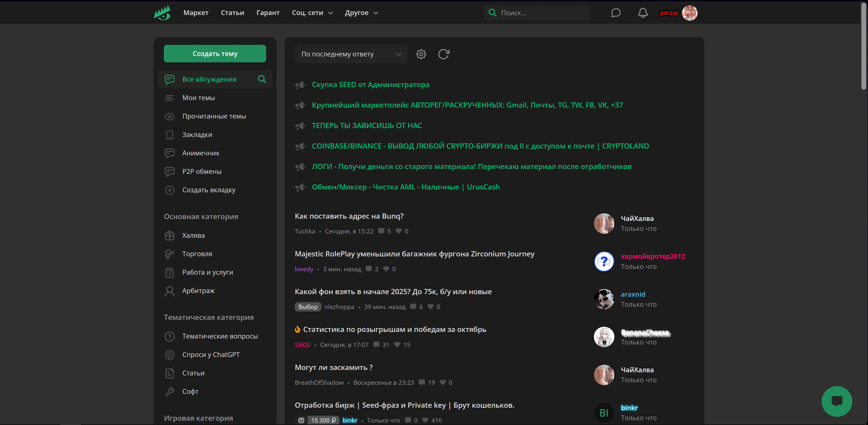The width and height of the screenshot is (868, 425).
Task: Expand the Другое dropdown menu
Action: click(x=362, y=13)
